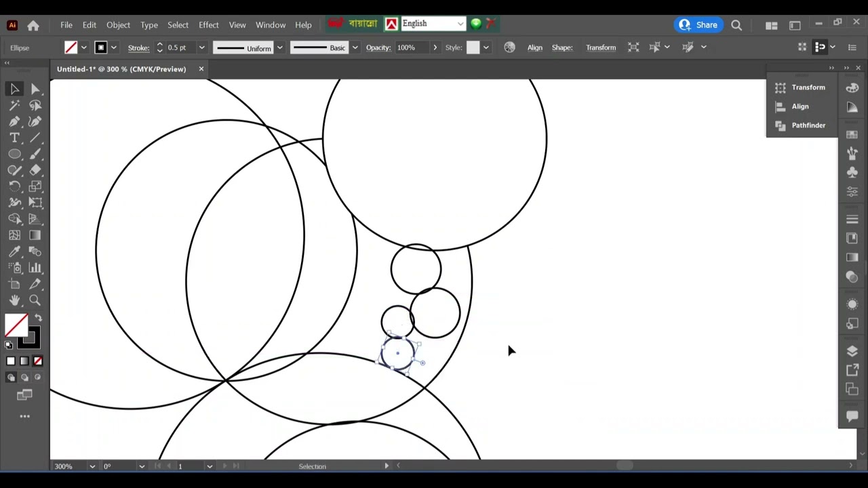Select the Zoom tool
Screen dimensions: 868x488
pos(35,300)
